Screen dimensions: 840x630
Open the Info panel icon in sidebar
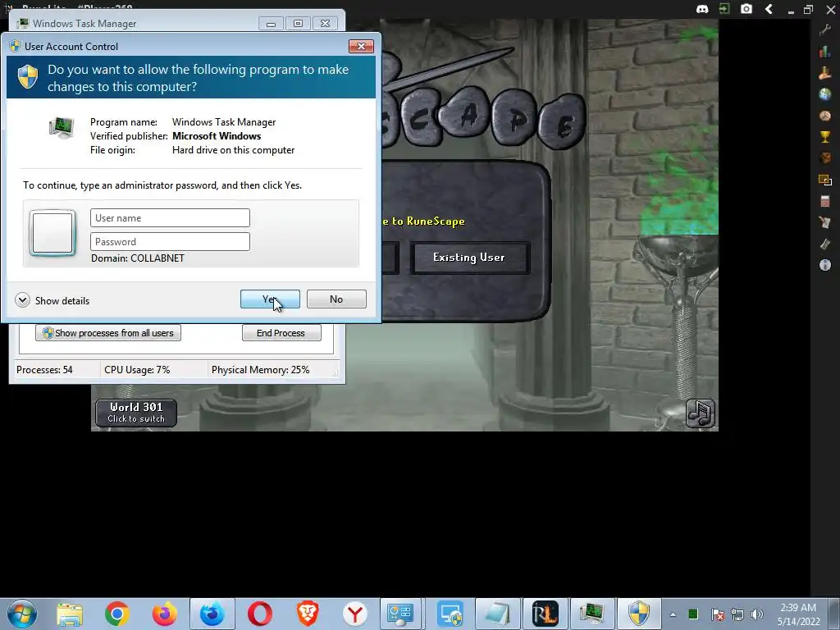point(825,265)
